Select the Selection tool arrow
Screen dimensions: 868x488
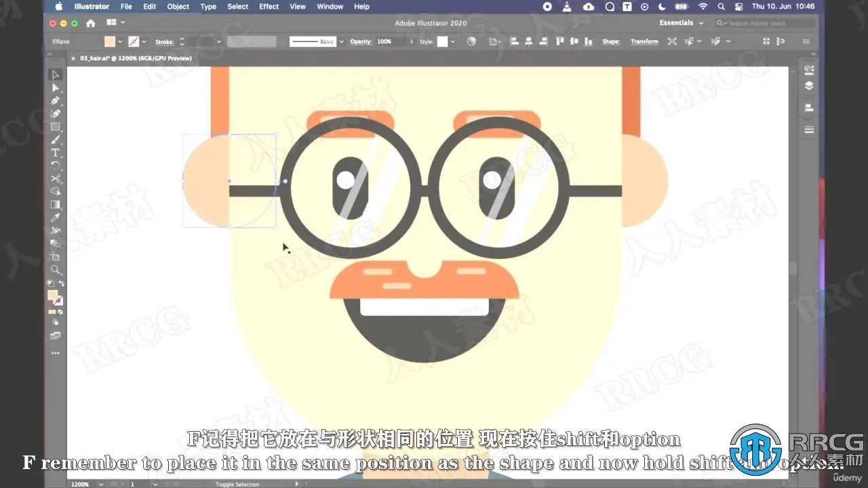[x=56, y=75]
